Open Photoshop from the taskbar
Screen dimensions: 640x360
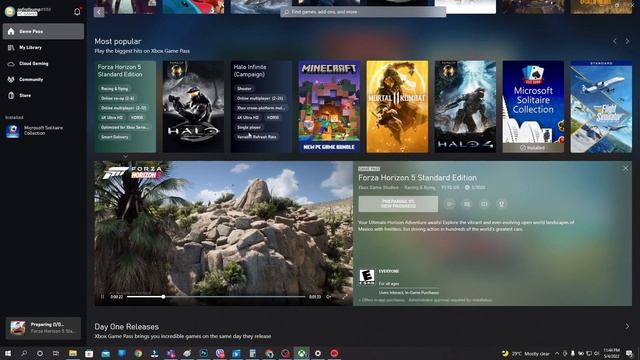click(204, 353)
